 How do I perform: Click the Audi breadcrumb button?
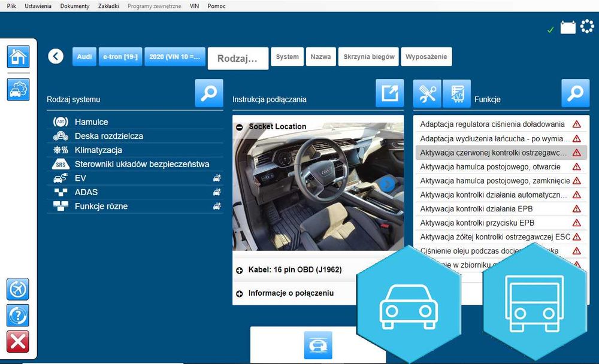coord(84,56)
